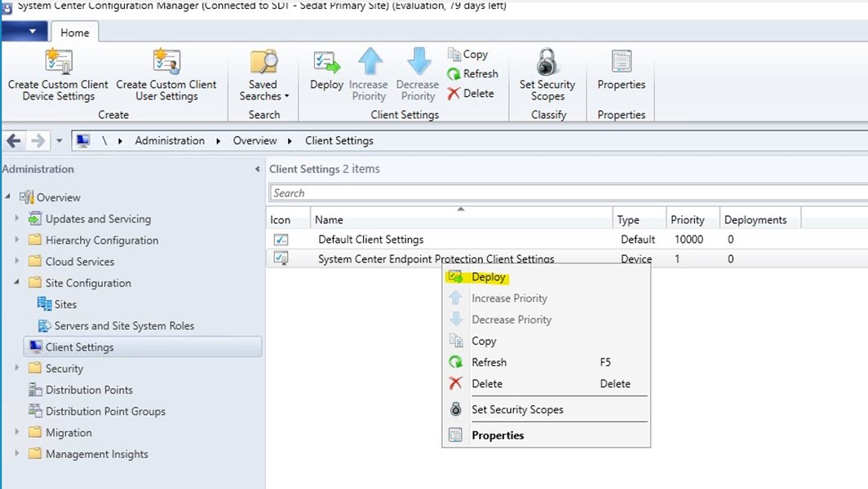
Task: Click Refresh in the ribbon
Action: tap(473, 73)
